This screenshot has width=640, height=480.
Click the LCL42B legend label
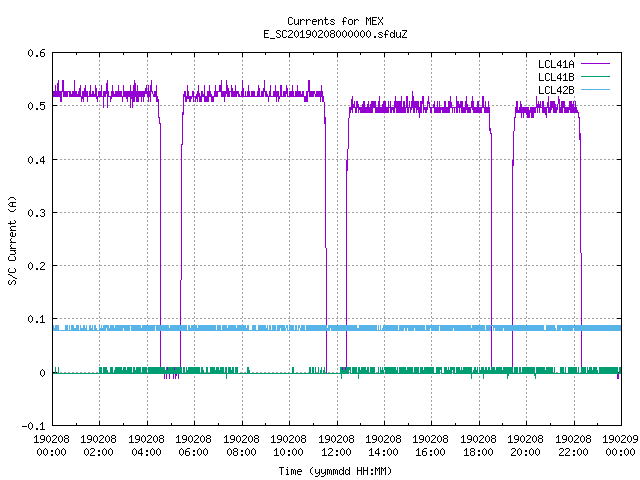(556, 90)
